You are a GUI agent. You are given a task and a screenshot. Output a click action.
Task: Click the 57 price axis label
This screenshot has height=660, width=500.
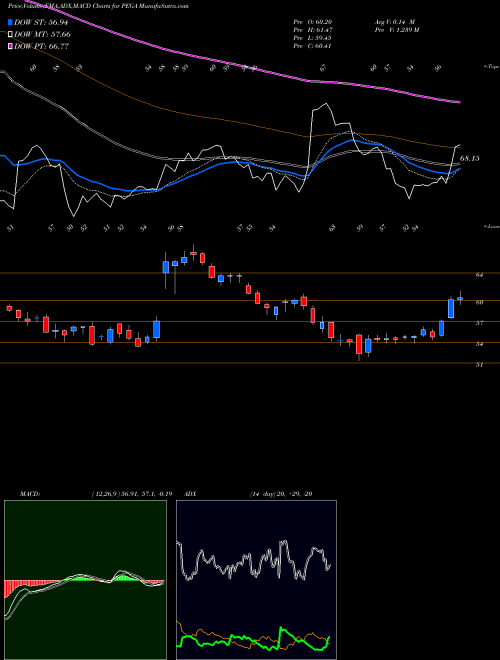(479, 323)
